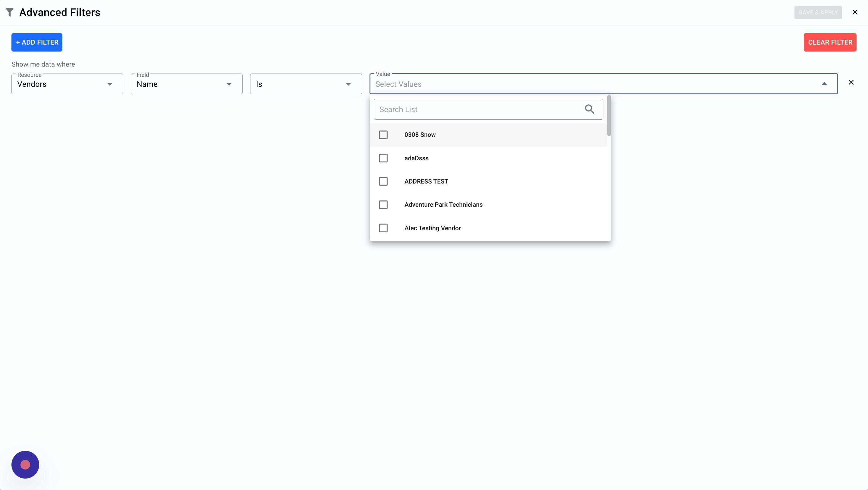Click the funnel filter icon in header
This screenshot has width=868, height=490.
[x=10, y=12]
